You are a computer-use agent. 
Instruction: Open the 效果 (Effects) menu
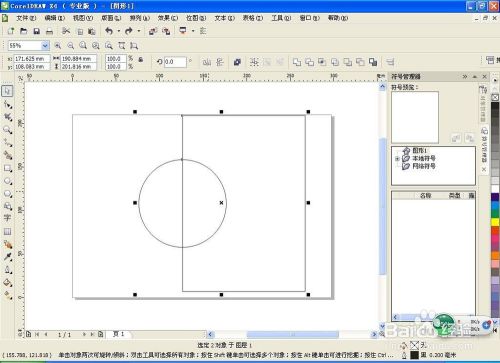pos(168,18)
